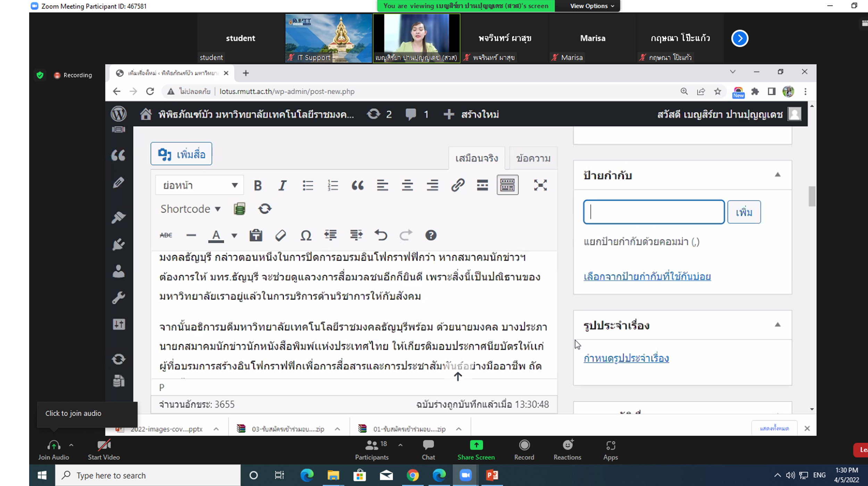Open the paragraph format dropdown

click(x=200, y=185)
